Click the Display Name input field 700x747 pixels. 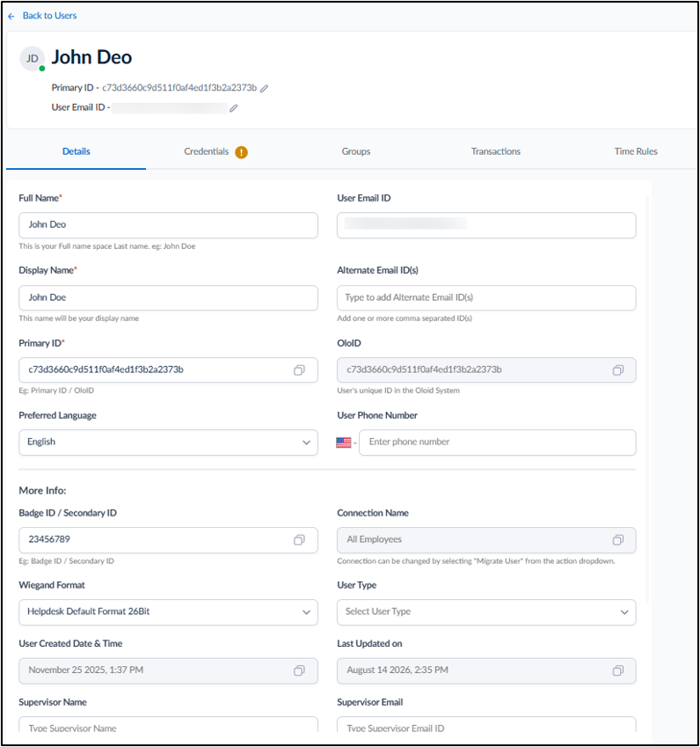coord(168,297)
